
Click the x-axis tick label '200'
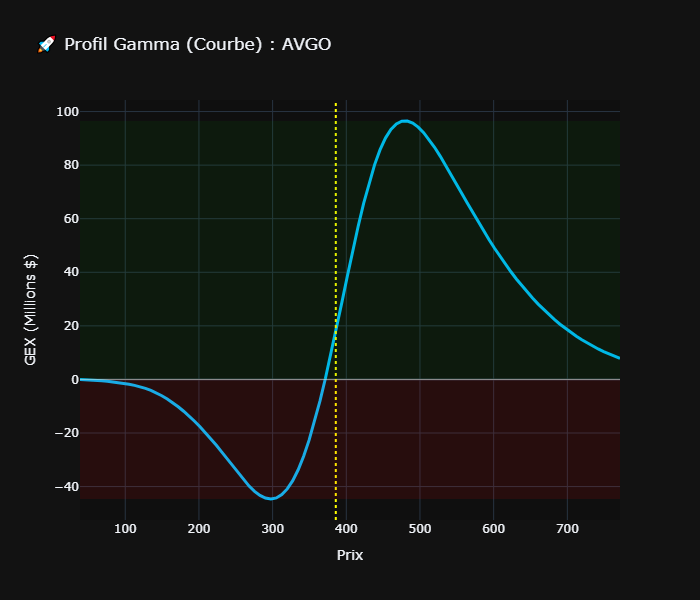pos(199,529)
